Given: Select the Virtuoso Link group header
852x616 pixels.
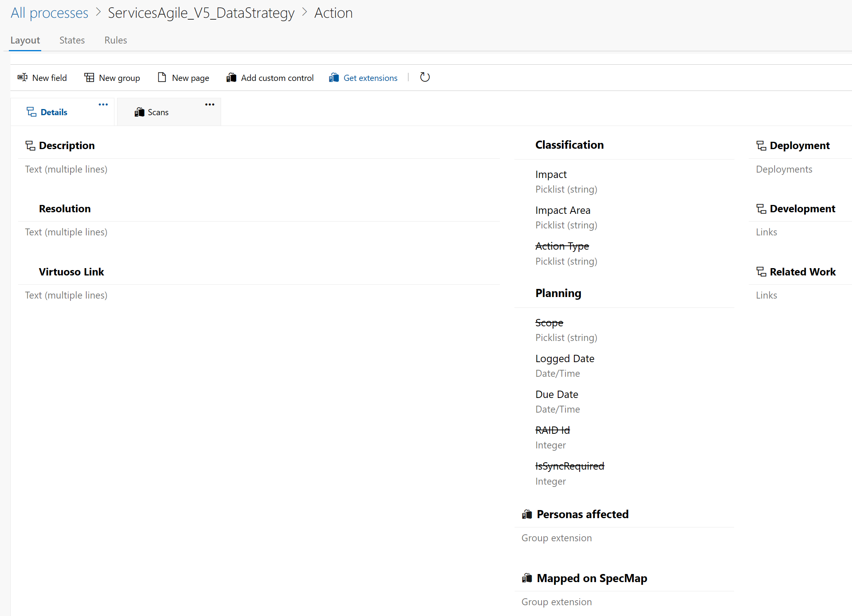Looking at the screenshot, I should click(71, 272).
